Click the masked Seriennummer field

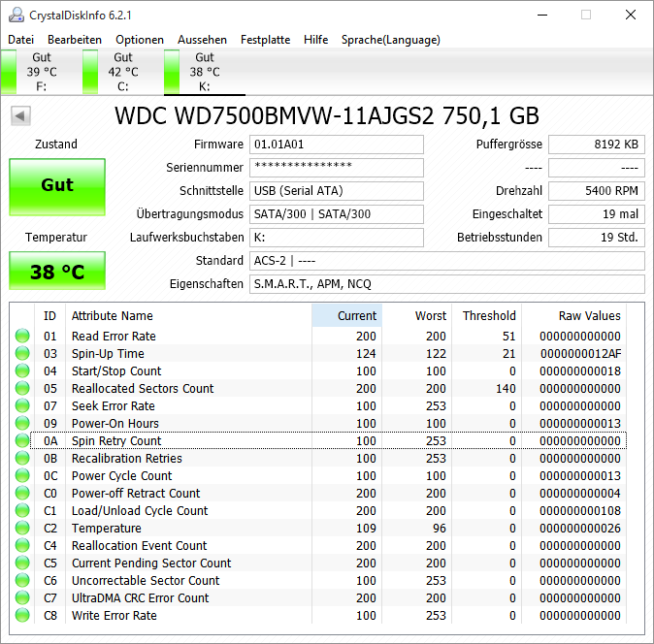337,168
